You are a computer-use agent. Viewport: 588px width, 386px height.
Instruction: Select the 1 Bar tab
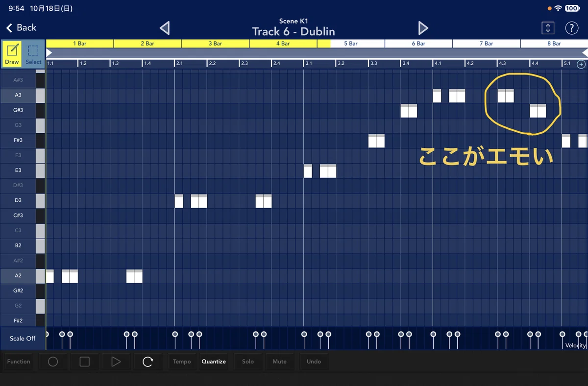[80, 44]
